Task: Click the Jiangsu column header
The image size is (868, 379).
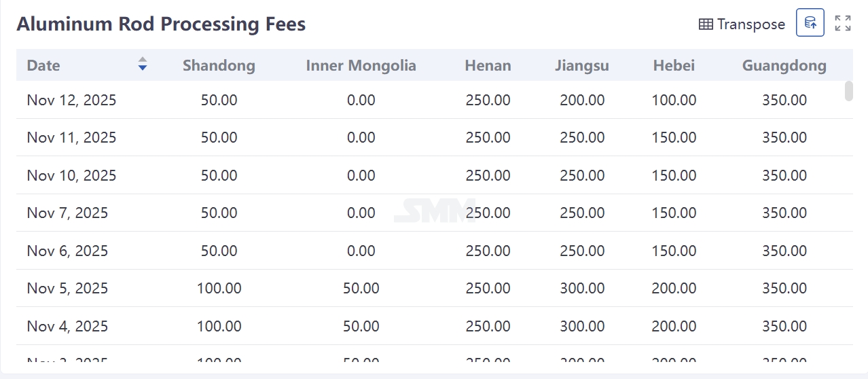Action: 581,65
